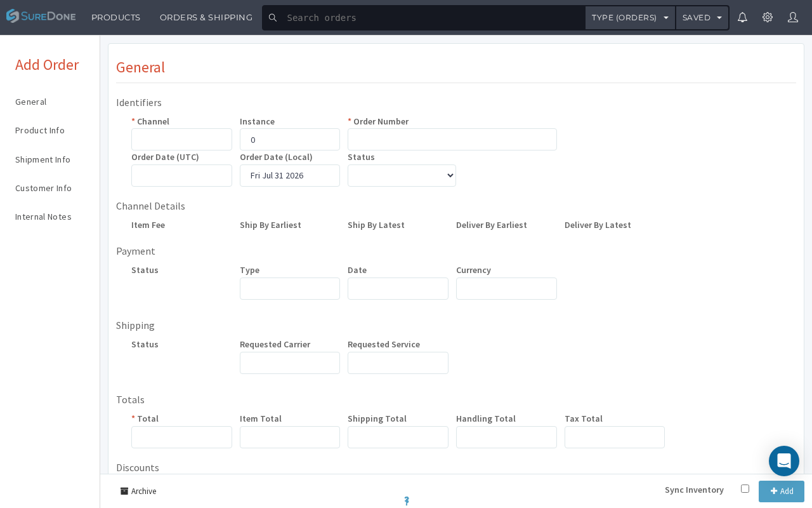Click the Discounts section label

coord(138,467)
